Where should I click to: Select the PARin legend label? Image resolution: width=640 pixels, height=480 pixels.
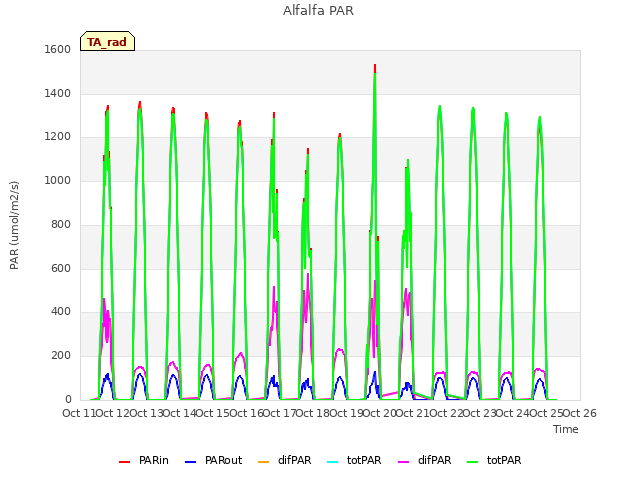[x=153, y=460]
